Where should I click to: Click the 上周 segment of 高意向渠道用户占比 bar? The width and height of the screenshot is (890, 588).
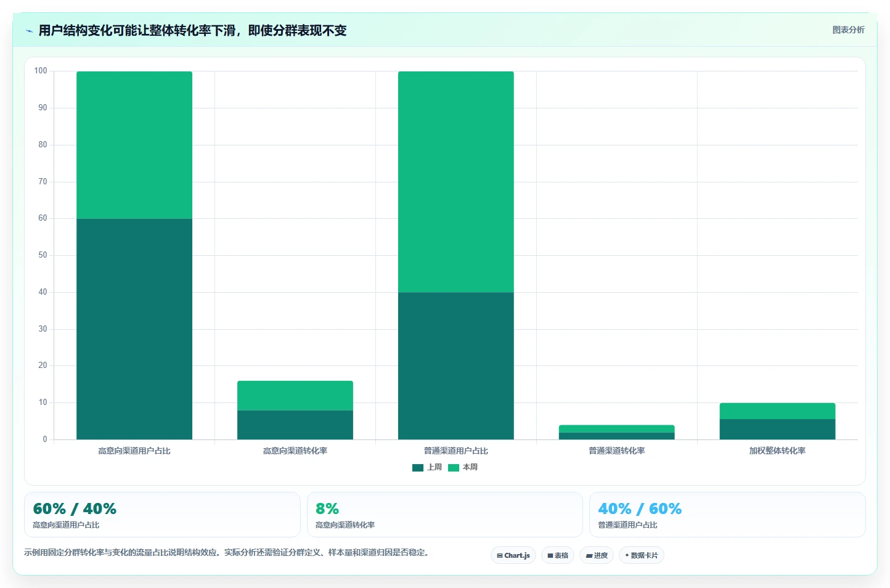click(x=134, y=329)
